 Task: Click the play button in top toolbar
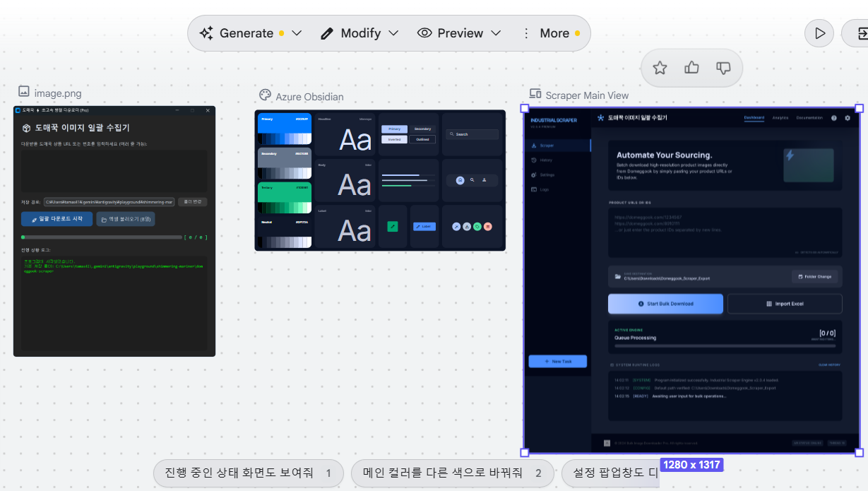click(x=819, y=33)
